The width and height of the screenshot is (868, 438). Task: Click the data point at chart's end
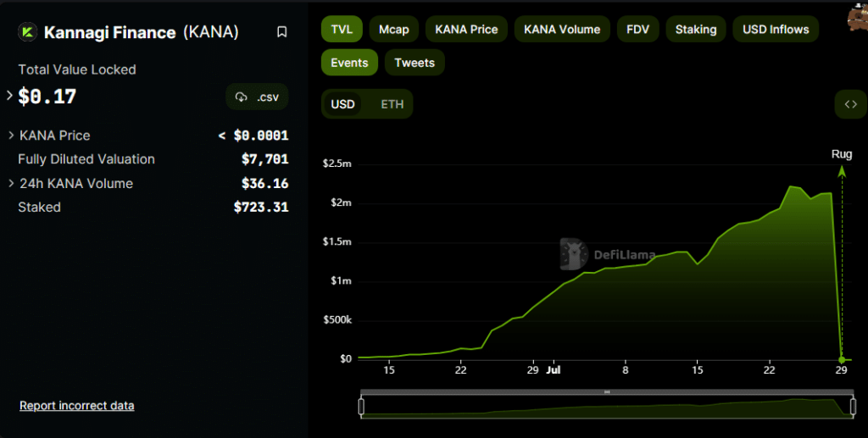coord(842,359)
